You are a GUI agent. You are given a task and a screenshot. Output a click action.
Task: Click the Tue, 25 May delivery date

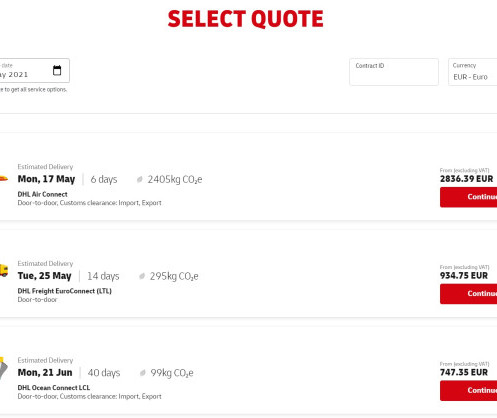(44, 276)
